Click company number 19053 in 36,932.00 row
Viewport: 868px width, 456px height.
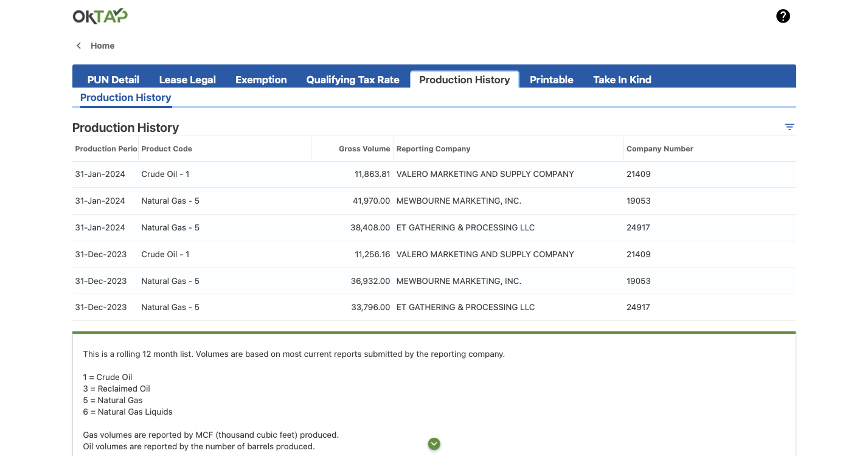[x=639, y=281]
